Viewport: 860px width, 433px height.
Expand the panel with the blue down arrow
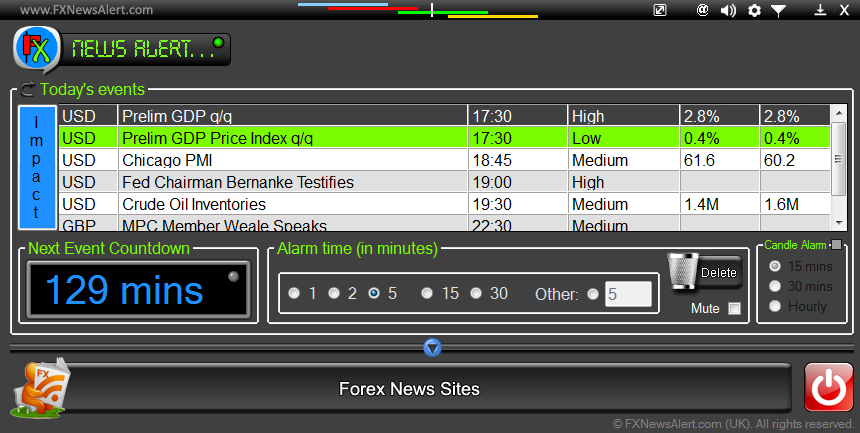pyautogui.click(x=432, y=347)
